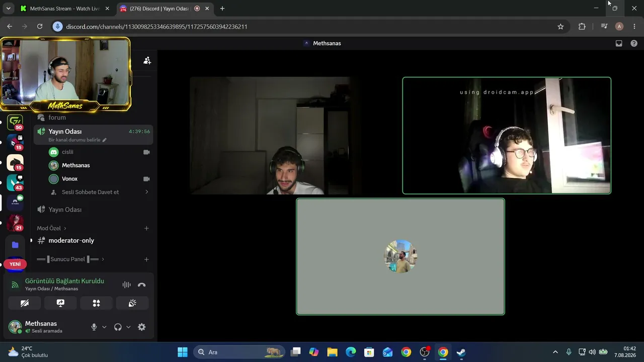Viewport: 644px width, 362px height.
Task: Open the tab search dropdown
Action: tap(8, 9)
